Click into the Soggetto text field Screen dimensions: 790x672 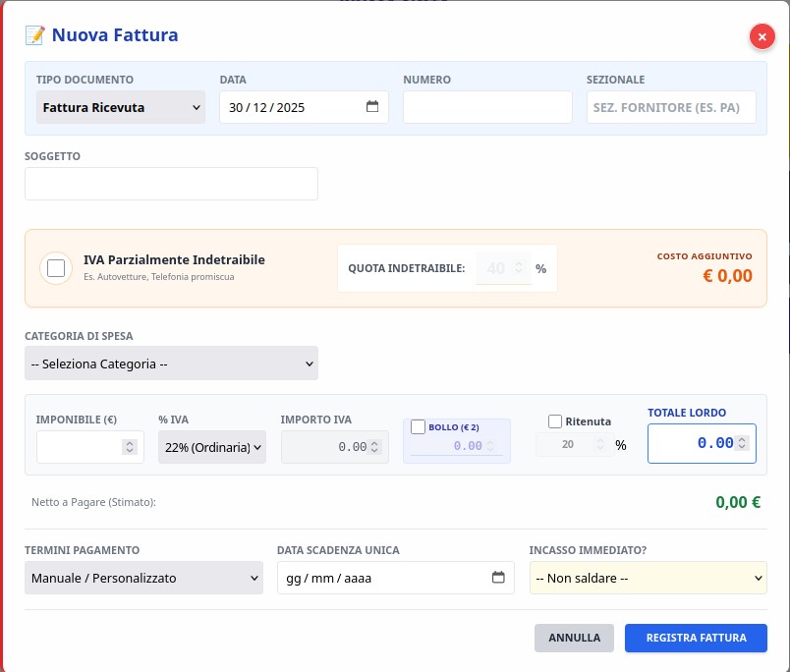point(171,184)
